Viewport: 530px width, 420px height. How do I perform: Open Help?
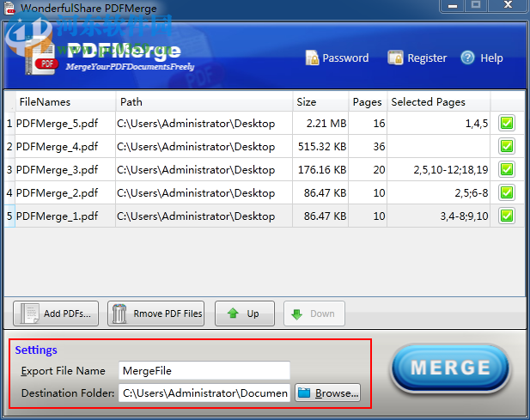point(482,58)
